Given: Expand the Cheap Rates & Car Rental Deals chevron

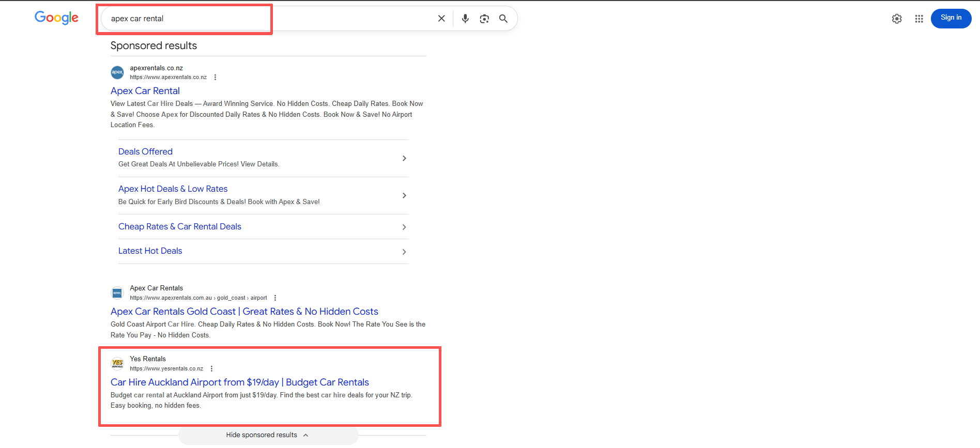Looking at the screenshot, I should pos(404,227).
